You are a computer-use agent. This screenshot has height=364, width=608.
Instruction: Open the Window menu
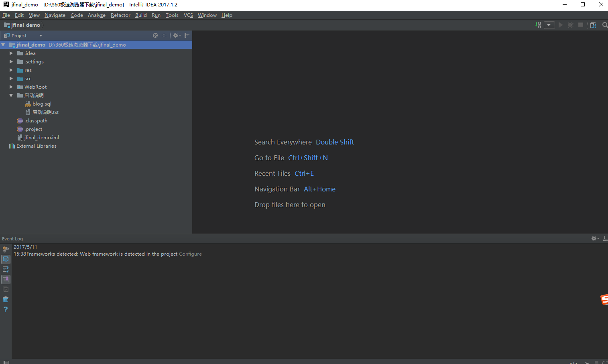(x=207, y=15)
